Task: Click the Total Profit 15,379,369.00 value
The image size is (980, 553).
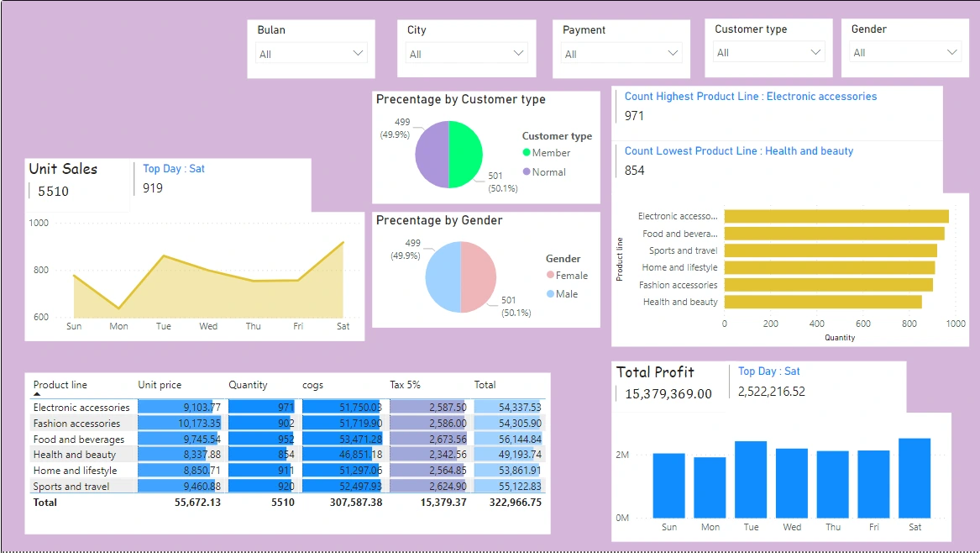Action: [668, 394]
